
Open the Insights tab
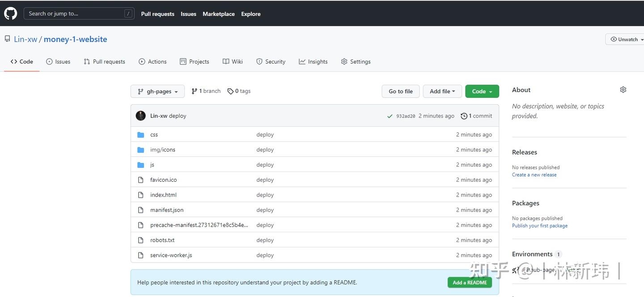pyautogui.click(x=313, y=62)
